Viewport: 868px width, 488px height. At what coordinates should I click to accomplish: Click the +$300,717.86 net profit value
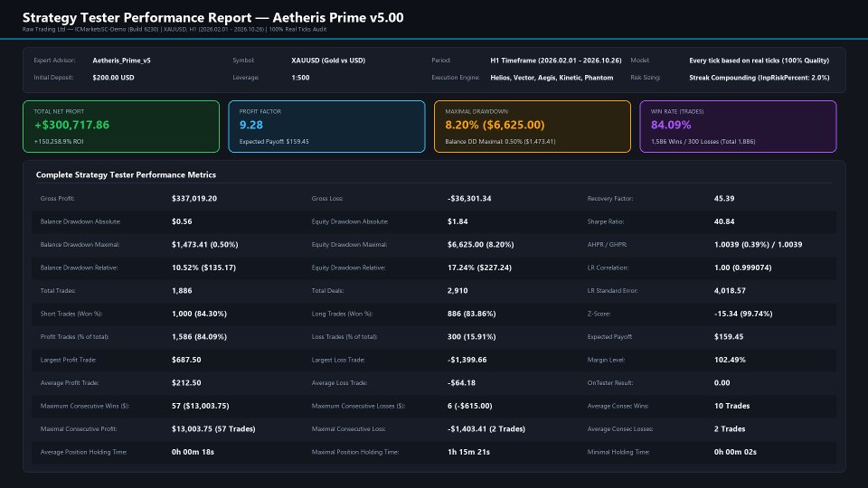pos(72,125)
